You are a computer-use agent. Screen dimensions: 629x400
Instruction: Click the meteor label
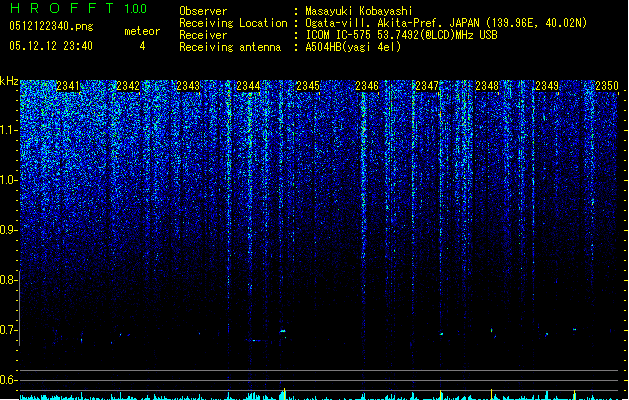tap(142, 31)
